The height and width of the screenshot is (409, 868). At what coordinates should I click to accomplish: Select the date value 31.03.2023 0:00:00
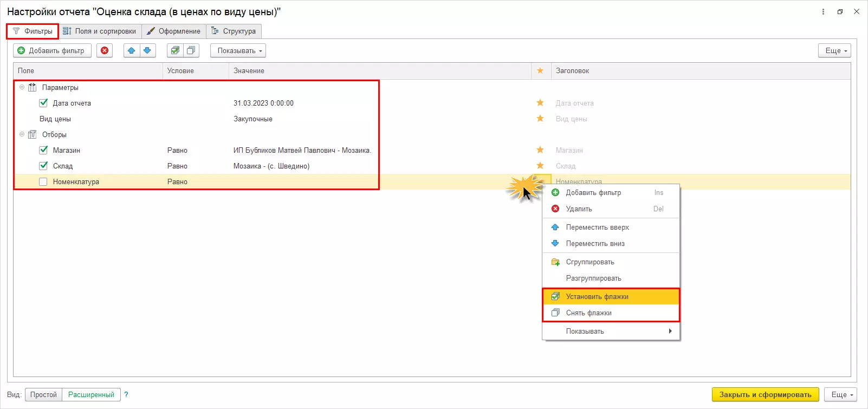pos(263,103)
